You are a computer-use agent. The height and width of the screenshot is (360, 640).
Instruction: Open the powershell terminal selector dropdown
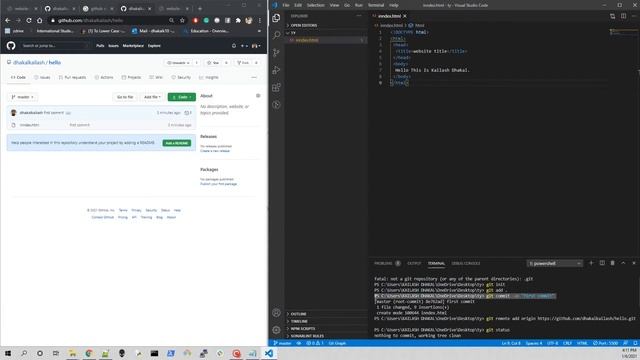554,263
